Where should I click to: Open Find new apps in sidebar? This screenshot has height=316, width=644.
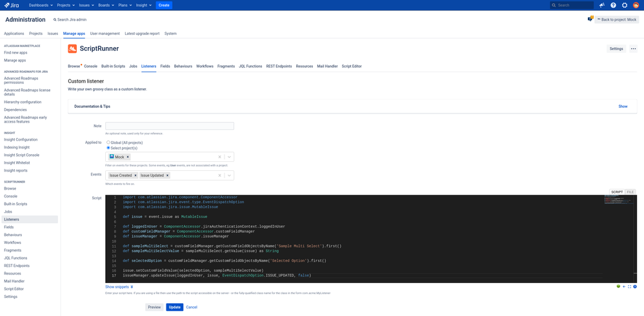[15, 52]
